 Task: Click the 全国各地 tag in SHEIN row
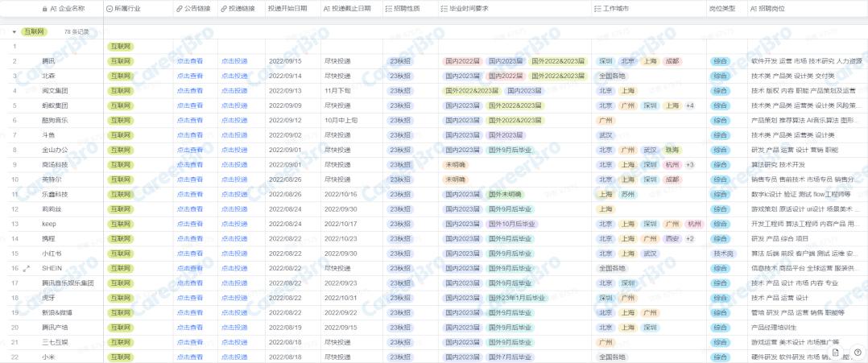pyautogui.click(x=612, y=268)
